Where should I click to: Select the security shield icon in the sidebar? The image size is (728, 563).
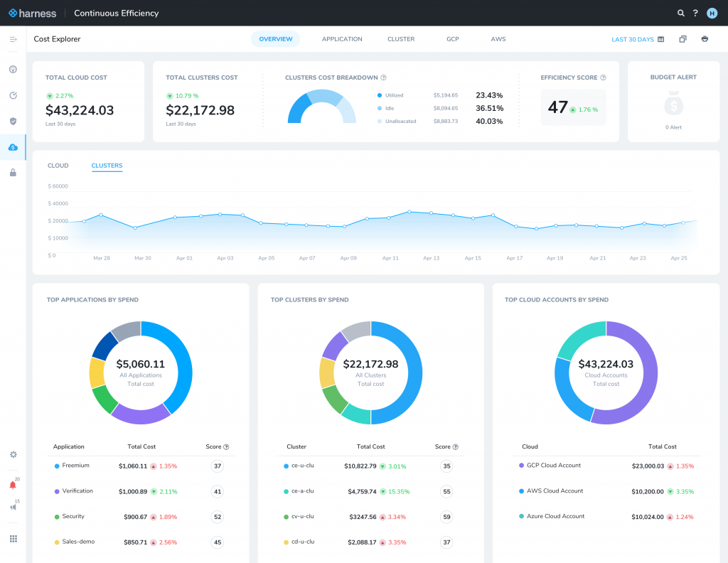tap(12, 121)
